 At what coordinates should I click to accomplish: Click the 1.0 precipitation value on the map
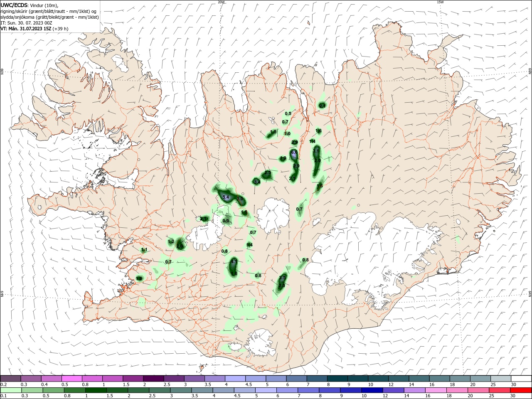287,134
